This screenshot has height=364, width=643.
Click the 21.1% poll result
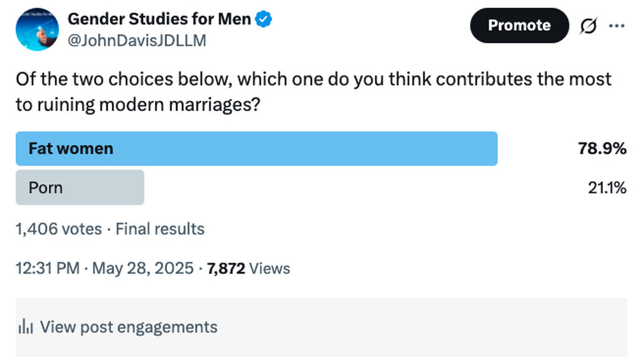(x=607, y=187)
